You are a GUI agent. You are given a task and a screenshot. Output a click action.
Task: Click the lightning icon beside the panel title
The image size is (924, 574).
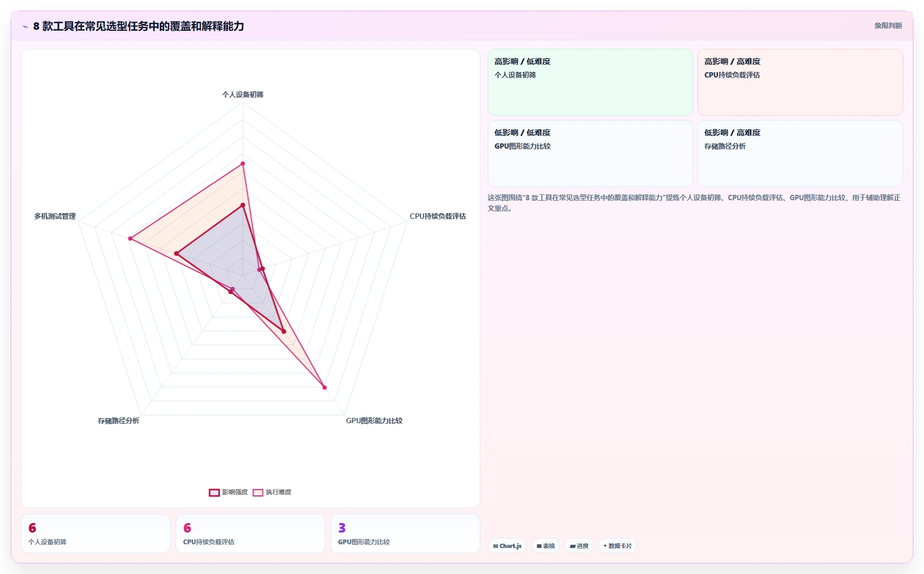tap(25, 27)
